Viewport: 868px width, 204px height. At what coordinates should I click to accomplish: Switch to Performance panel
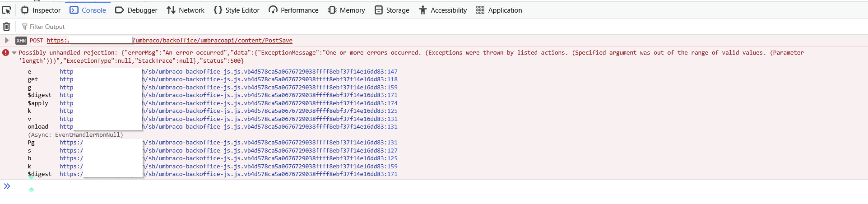click(293, 10)
